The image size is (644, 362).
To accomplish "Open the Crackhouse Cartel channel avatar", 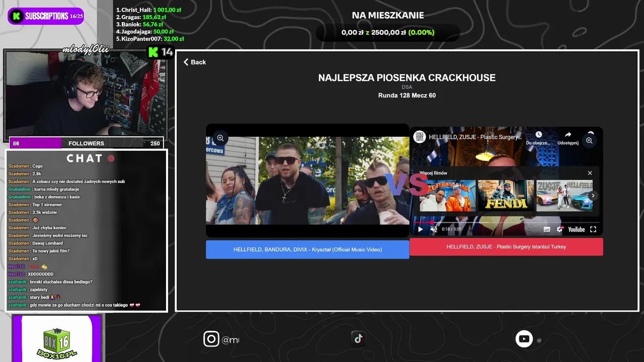I will [x=420, y=137].
